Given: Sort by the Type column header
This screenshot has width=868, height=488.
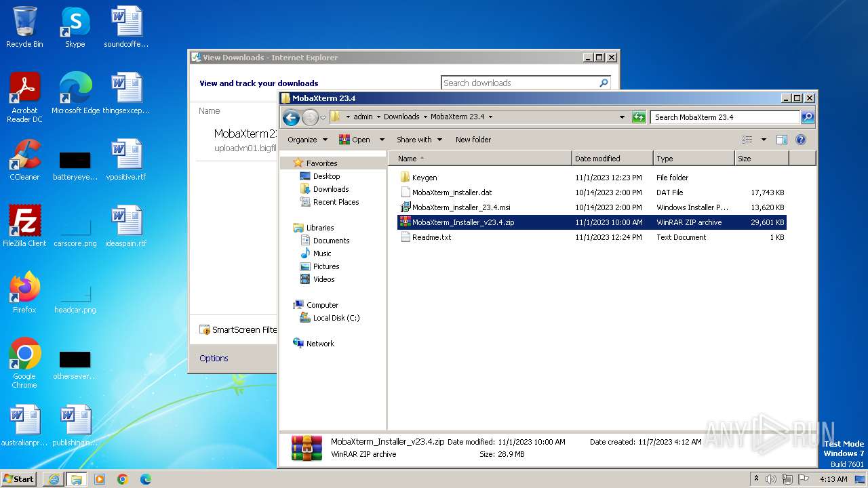Looking at the screenshot, I should coord(694,159).
